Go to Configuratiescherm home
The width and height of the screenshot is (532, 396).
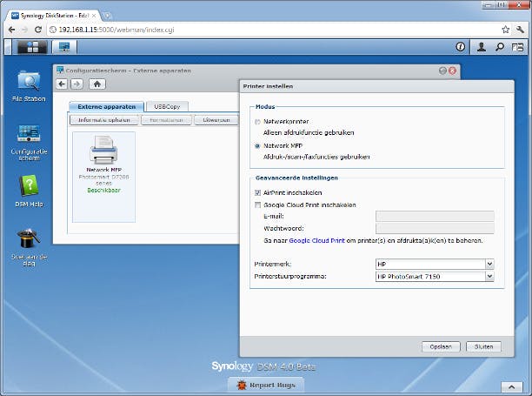point(97,84)
